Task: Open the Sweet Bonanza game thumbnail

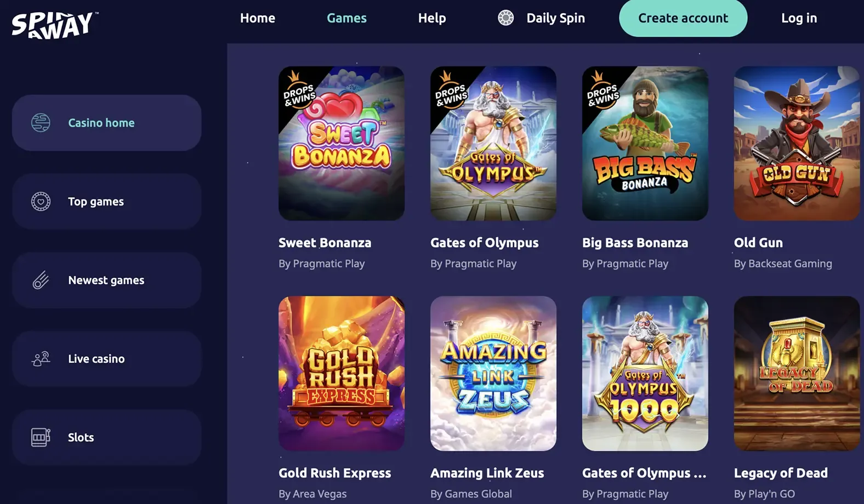Action: pyautogui.click(x=341, y=144)
